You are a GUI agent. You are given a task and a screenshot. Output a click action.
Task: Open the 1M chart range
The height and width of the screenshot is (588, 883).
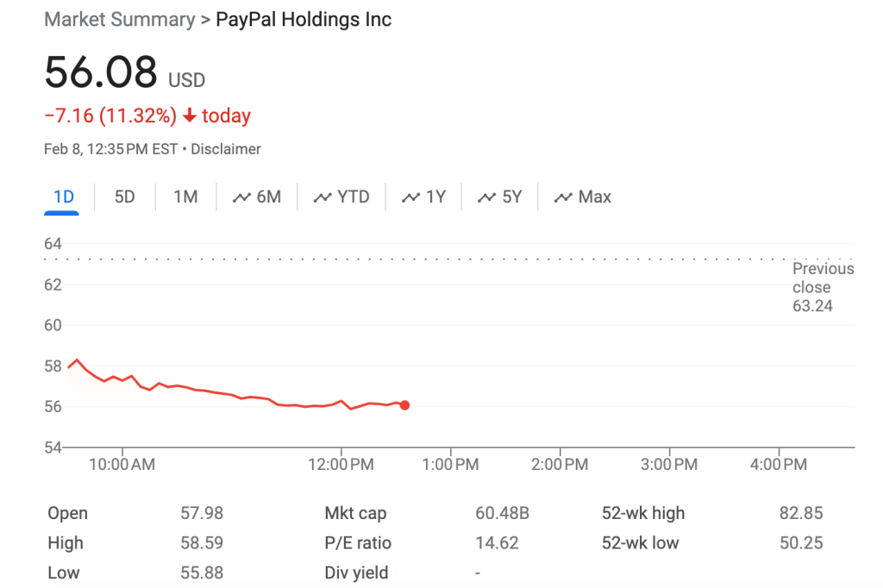click(185, 197)
